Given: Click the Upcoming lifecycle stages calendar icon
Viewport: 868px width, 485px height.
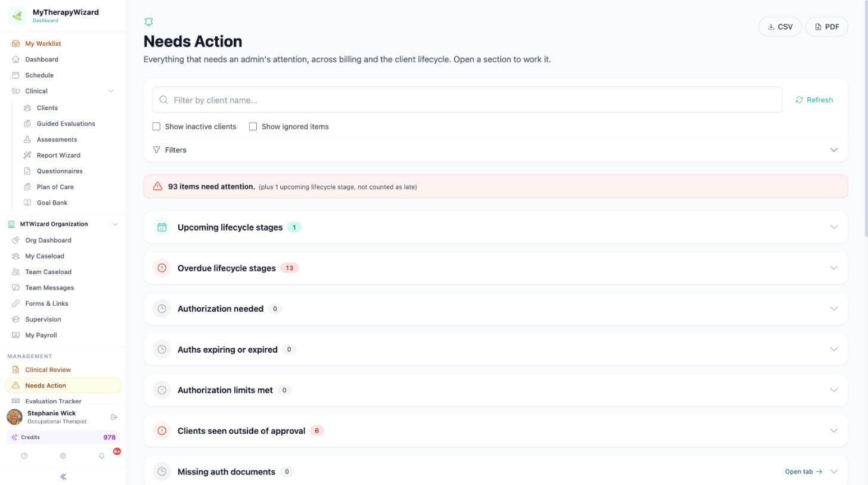Looking at the screenshot, I should [162, 228].
